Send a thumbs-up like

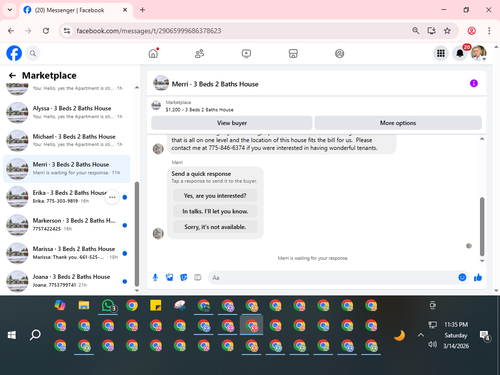pyautogui.click(x=478, y=277)
